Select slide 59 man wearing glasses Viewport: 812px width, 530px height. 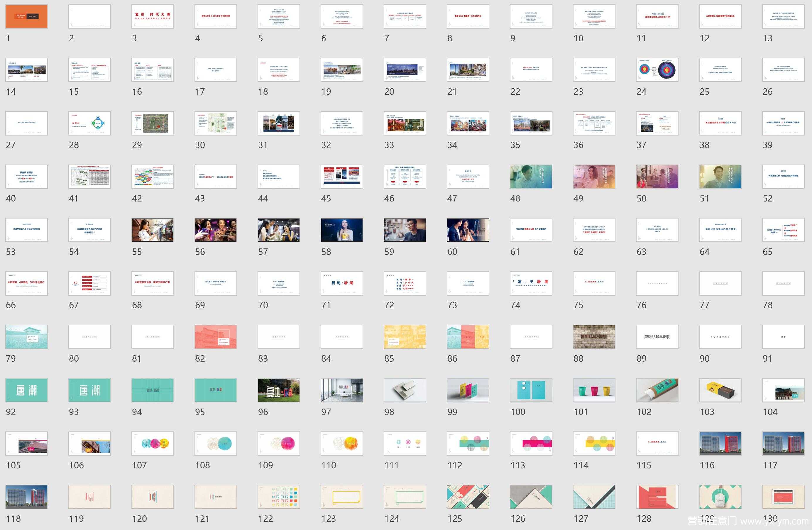click(x=405, y=230)
